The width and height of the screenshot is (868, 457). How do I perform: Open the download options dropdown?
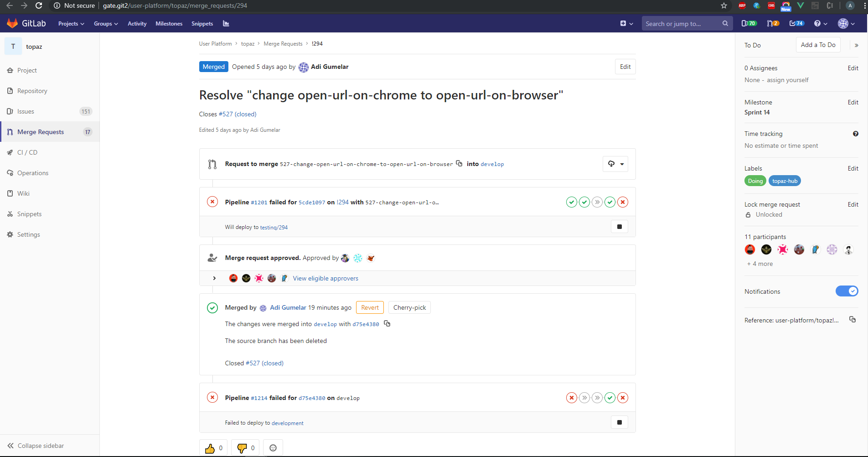(615, 164)
